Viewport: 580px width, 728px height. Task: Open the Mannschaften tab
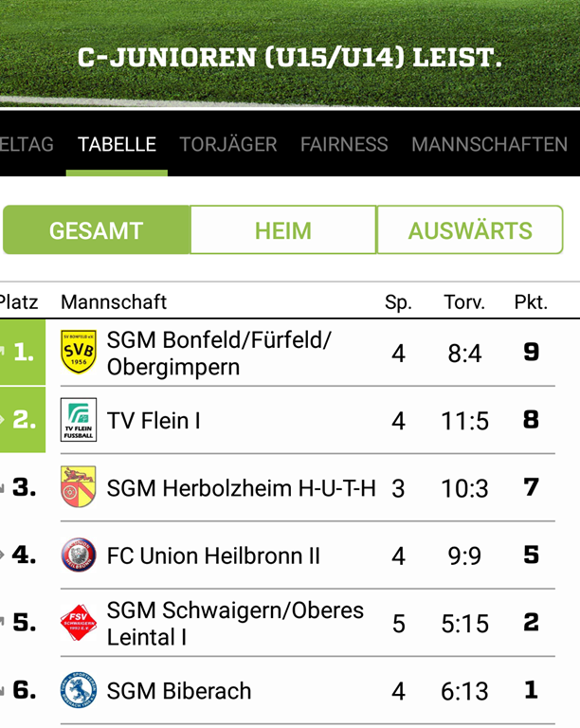point(489,144)
